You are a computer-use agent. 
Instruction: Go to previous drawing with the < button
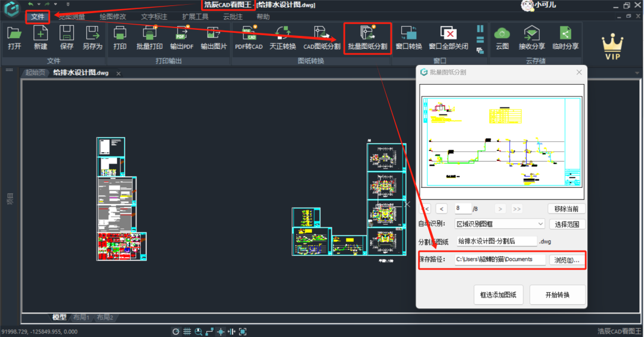pyautogui.click(x=441, y=209)
